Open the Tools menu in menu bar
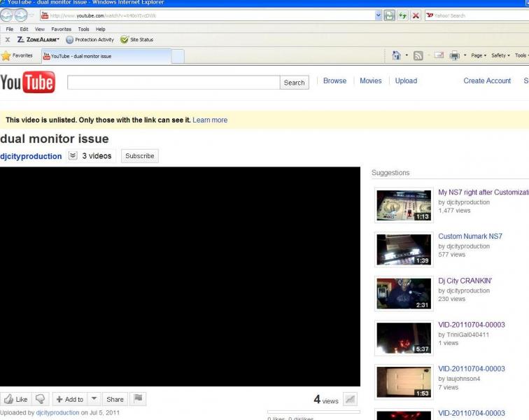The width and height of the screenshot is (529, 420). (84, 29)
